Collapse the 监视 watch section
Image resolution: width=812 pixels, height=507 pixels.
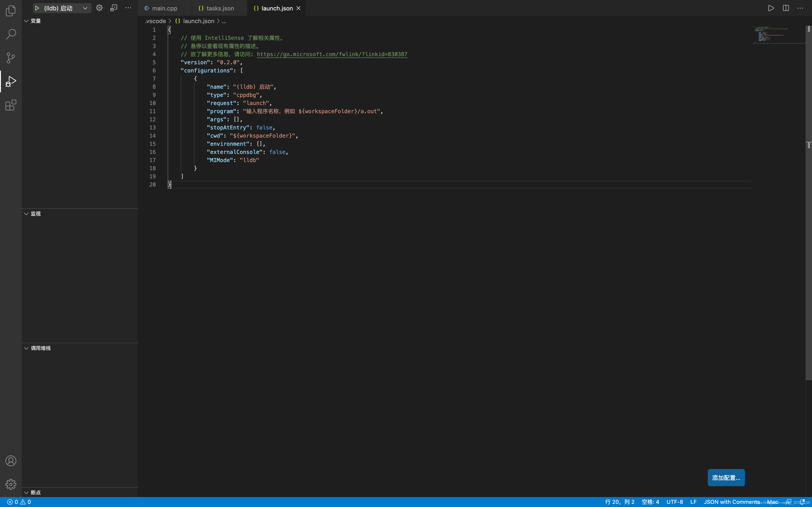coord(26,214)
